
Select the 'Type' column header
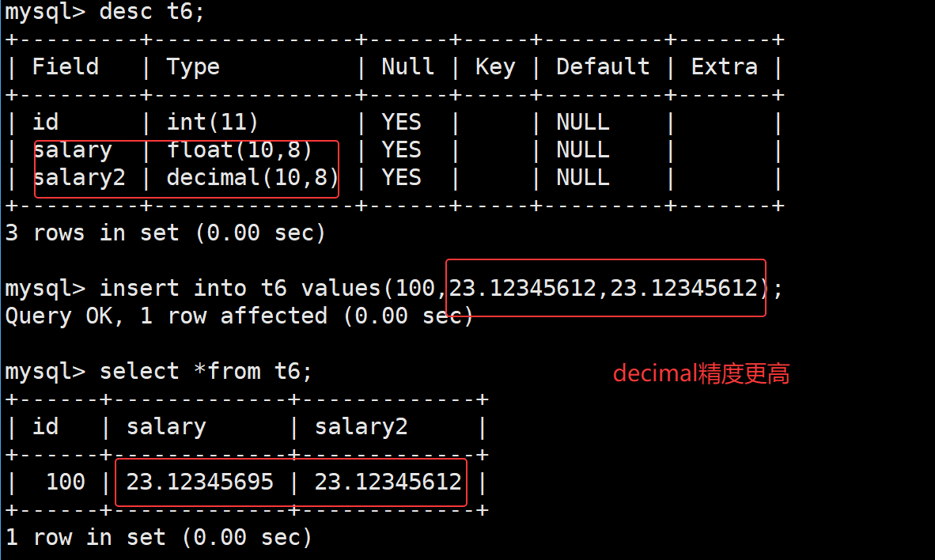[x=192, y=67]
